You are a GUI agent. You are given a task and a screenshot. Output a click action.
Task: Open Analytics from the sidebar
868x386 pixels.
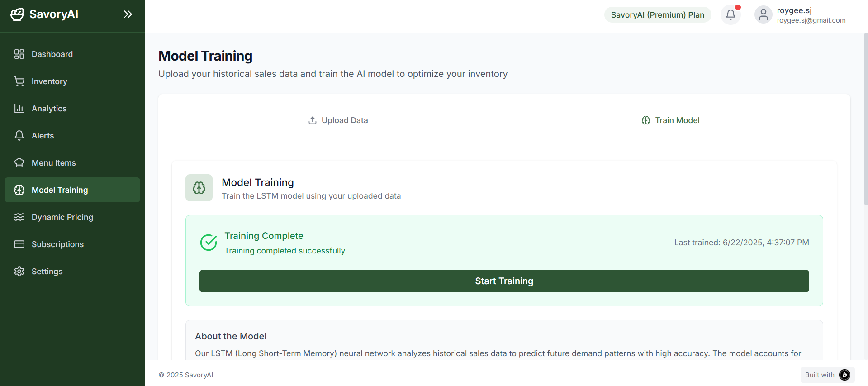(72, 109)
